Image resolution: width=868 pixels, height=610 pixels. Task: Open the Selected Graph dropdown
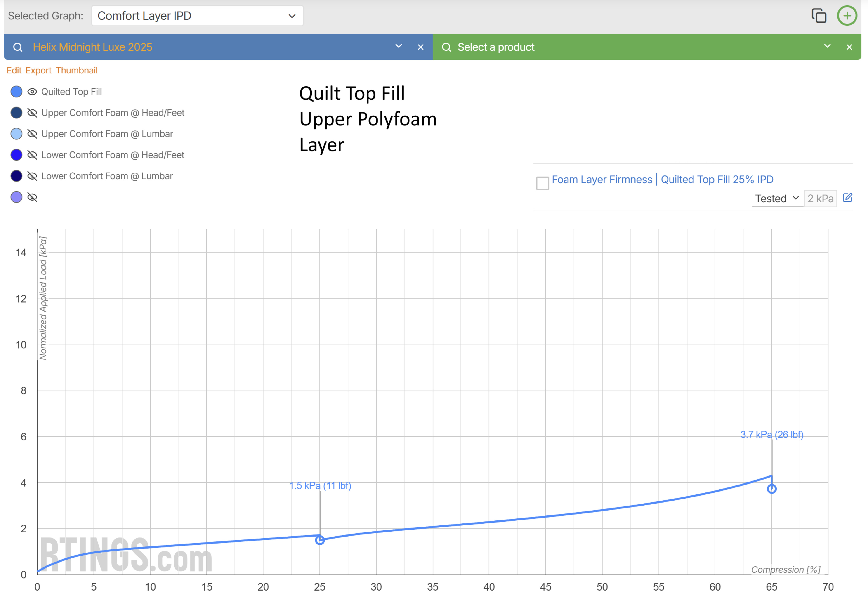point(197,16)
